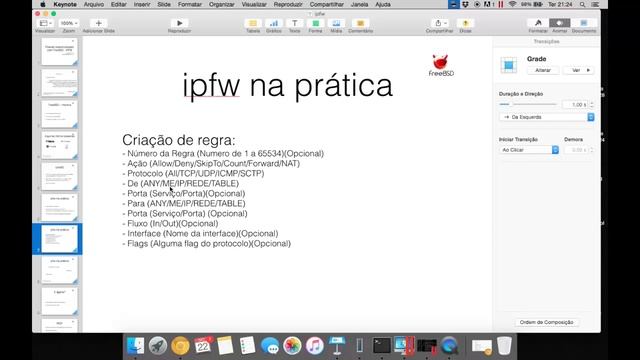The image size is (640, 360).
Task: Click the 'Criação de regra:' heading text
Action: (x=179, y=140)
